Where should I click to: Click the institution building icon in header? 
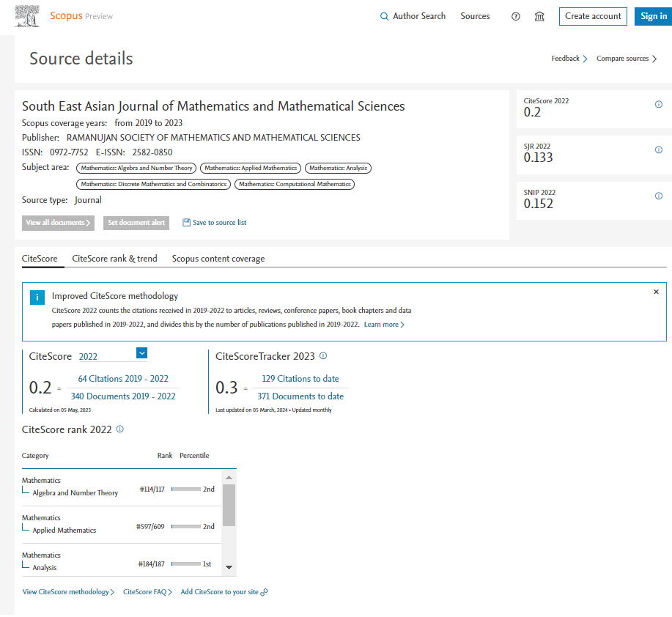click(x=539, y=16)
